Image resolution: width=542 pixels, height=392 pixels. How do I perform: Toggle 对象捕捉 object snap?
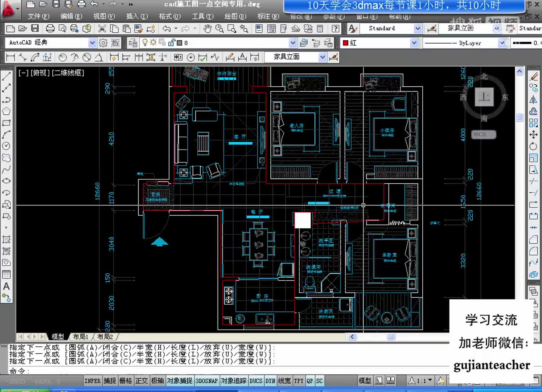[x=180, y=381]
